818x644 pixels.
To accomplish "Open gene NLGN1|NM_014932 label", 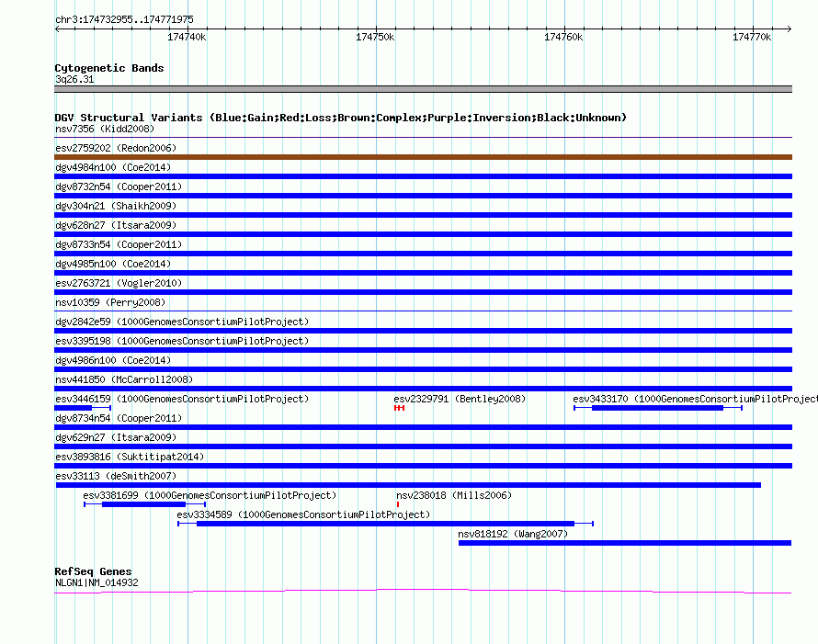I will [97, 583].
